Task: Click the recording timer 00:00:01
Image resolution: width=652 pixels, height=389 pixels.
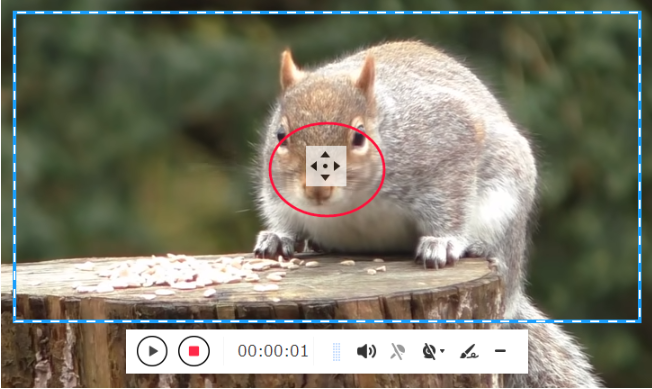Action: click(x=273, y=352)
